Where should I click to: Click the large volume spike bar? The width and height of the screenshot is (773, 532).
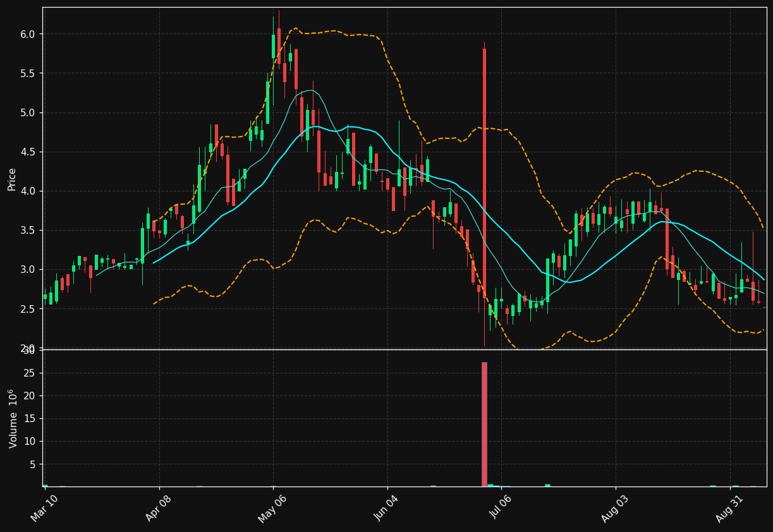484,424
